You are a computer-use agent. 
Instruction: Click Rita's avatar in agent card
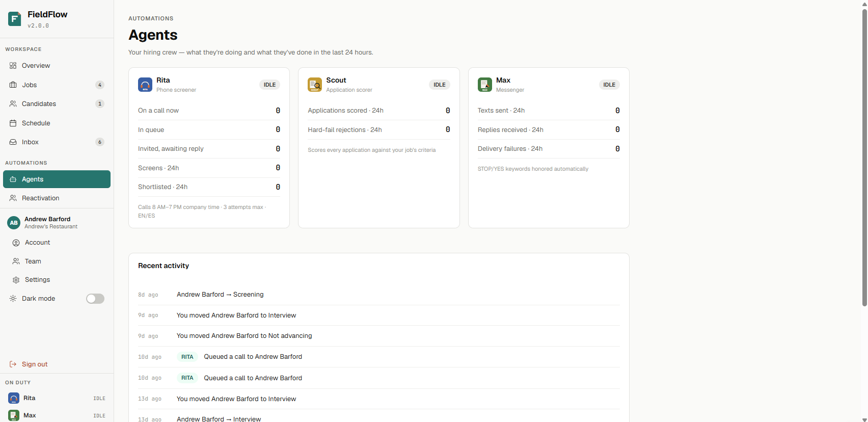pyautogui.click(x=145, y=85)
